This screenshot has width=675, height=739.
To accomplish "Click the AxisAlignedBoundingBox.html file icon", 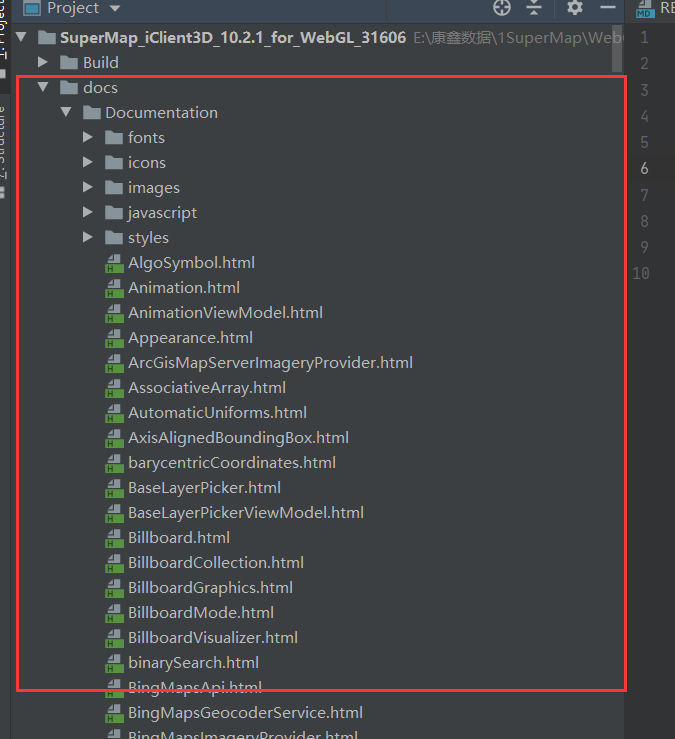I will 114,438.
